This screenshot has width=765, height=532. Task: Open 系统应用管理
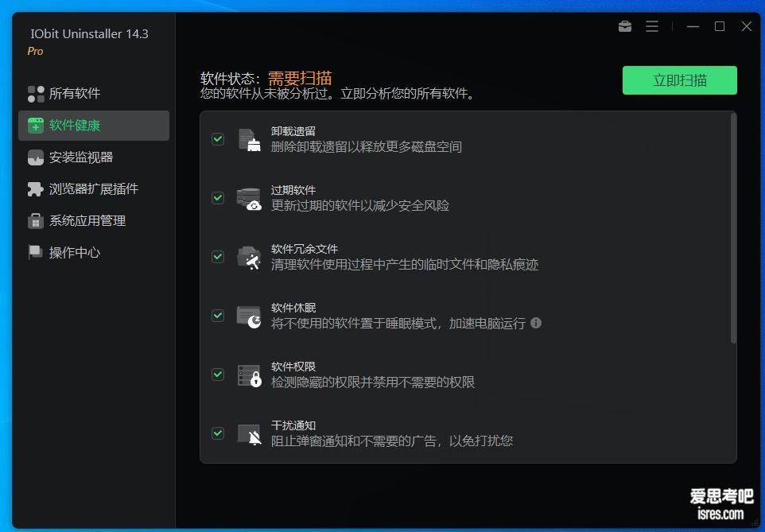tap(94, 220)
